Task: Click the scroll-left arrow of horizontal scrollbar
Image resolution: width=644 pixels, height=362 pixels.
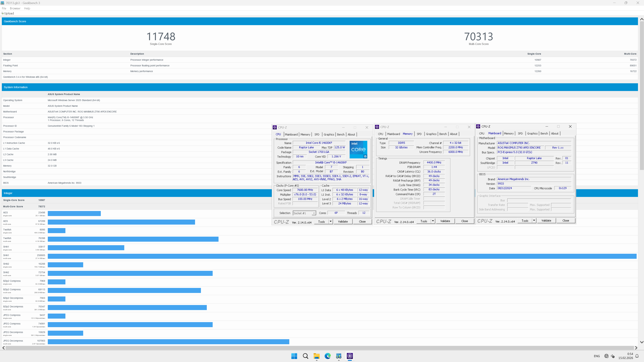Action: tap(4, 348)
